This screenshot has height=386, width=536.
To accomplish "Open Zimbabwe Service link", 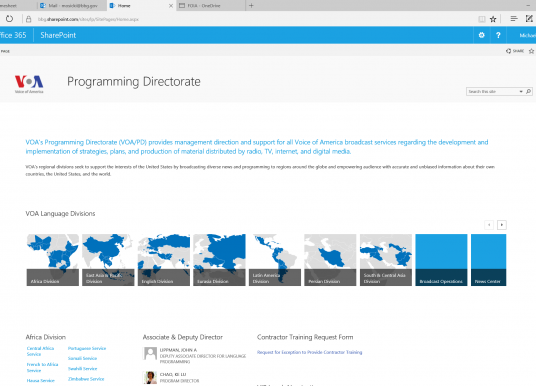I will tap(86, 378).
